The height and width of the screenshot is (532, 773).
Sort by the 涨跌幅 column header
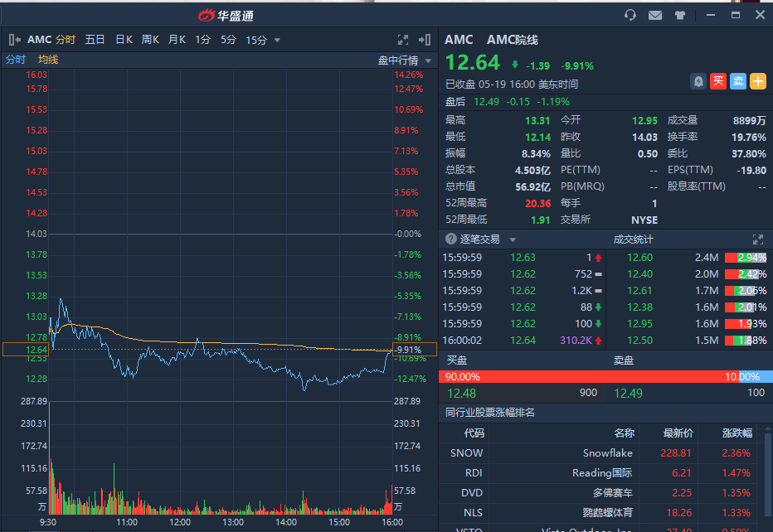(x=737, y=433)
